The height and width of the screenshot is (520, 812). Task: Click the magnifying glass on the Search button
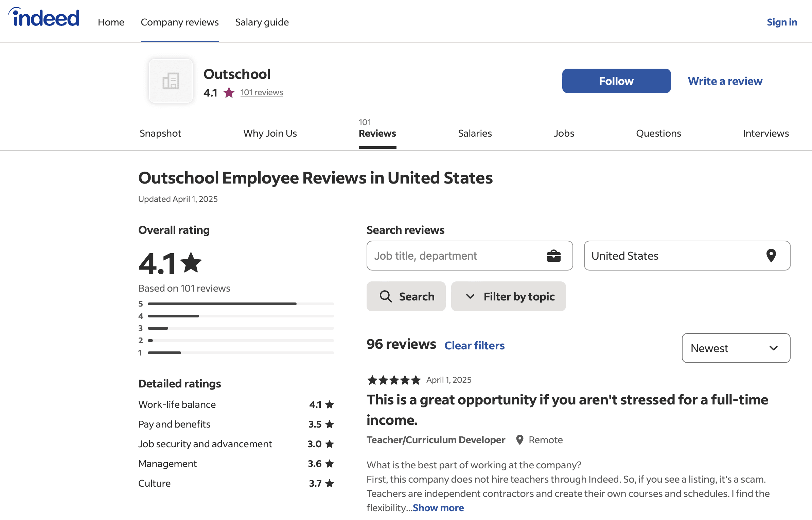[x=386, y=296]
